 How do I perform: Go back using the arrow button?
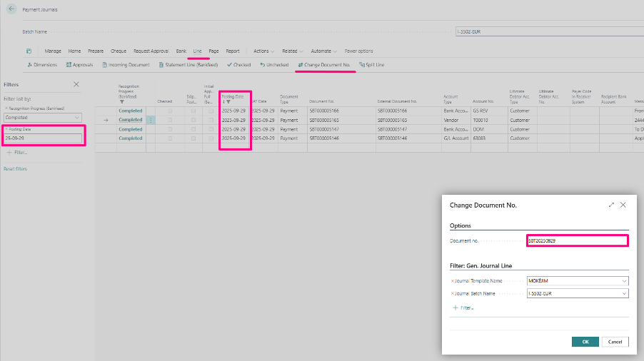click(11, 9)
